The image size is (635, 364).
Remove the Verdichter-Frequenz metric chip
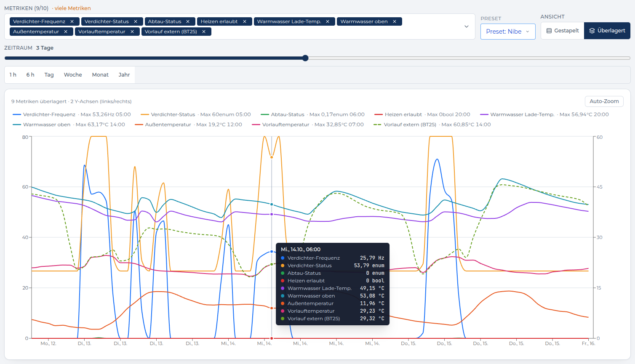click(x=72, y=21)
